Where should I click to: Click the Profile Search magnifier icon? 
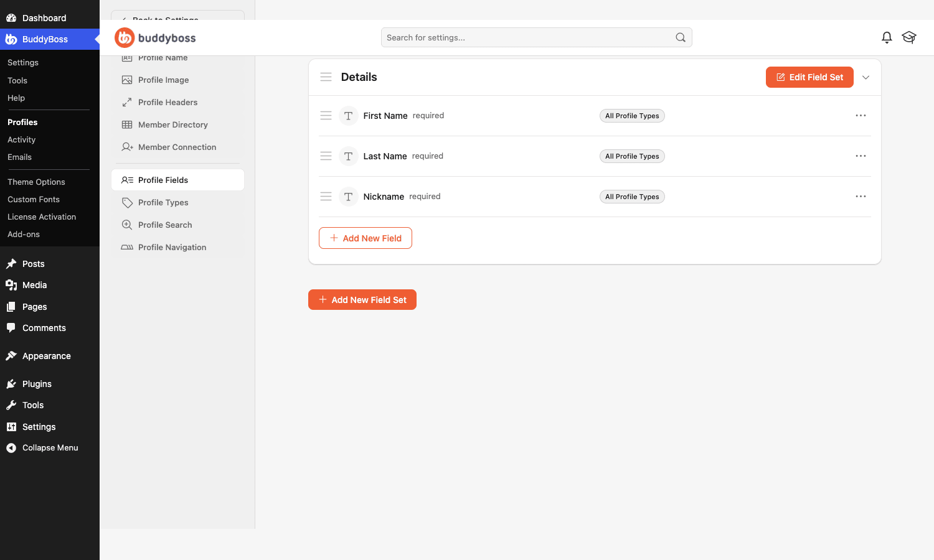(x=127, y=225)
